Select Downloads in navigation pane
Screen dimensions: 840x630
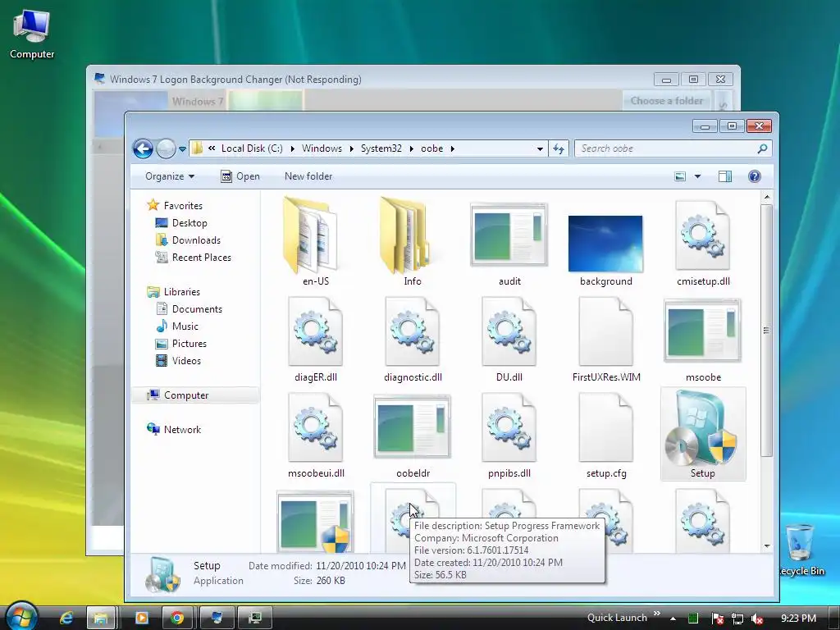[188, 240]
